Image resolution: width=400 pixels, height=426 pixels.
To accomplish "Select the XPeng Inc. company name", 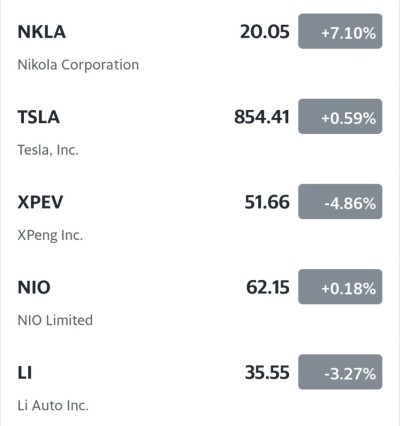I will click(50, 235).
